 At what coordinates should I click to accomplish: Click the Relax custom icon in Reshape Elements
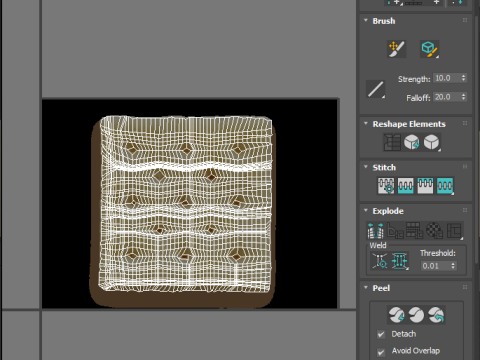(432, 142)
